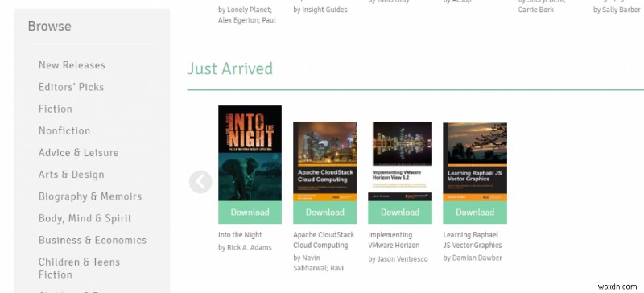Open Into the Night cover thumbnail
644x293 pixels.
[250, 153]
